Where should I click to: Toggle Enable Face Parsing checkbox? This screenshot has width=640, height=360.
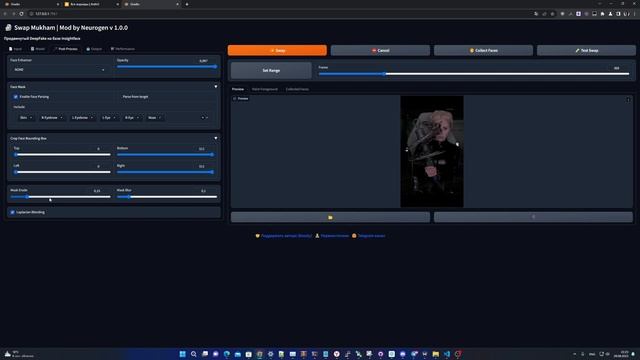[16, 97]
